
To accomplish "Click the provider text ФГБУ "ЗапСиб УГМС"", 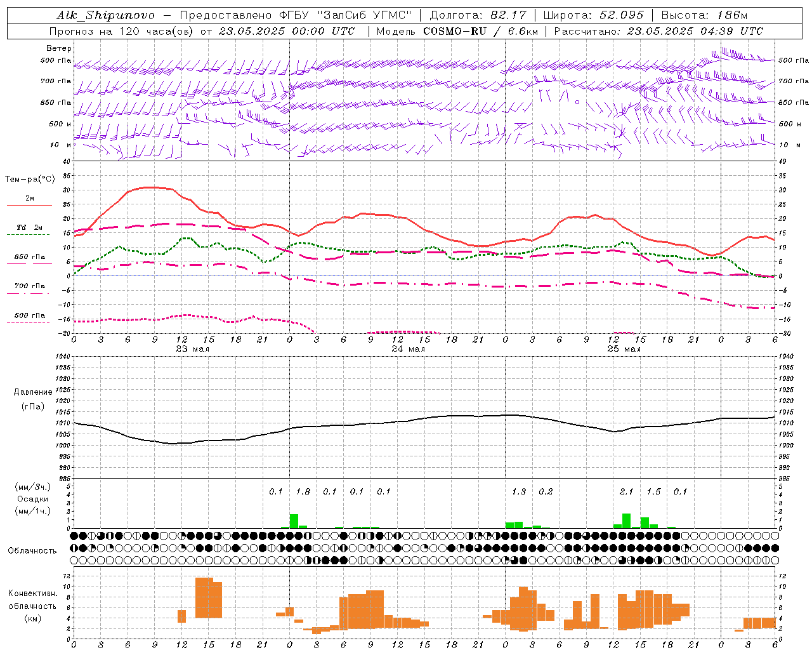I will click(x=344, y=15).
